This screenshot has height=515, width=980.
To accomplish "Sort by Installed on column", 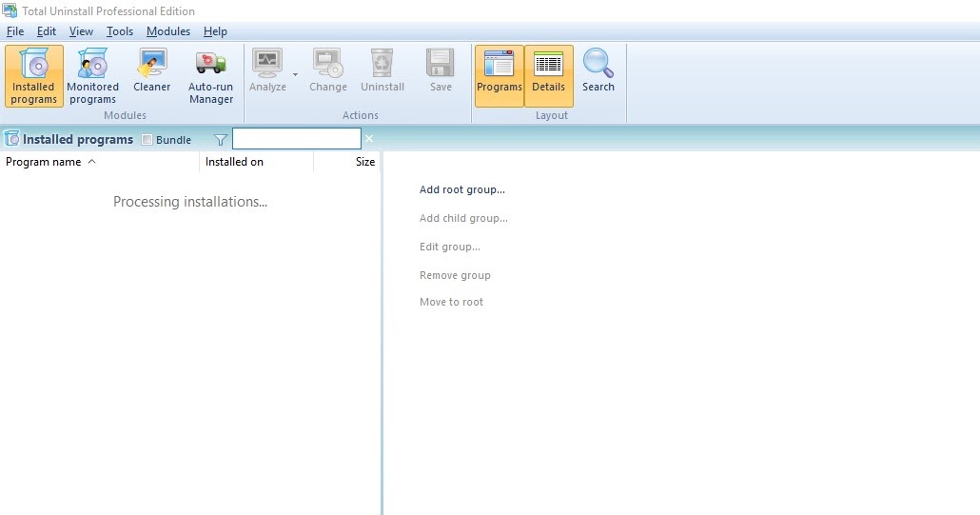I will click(x=256, y=162).
